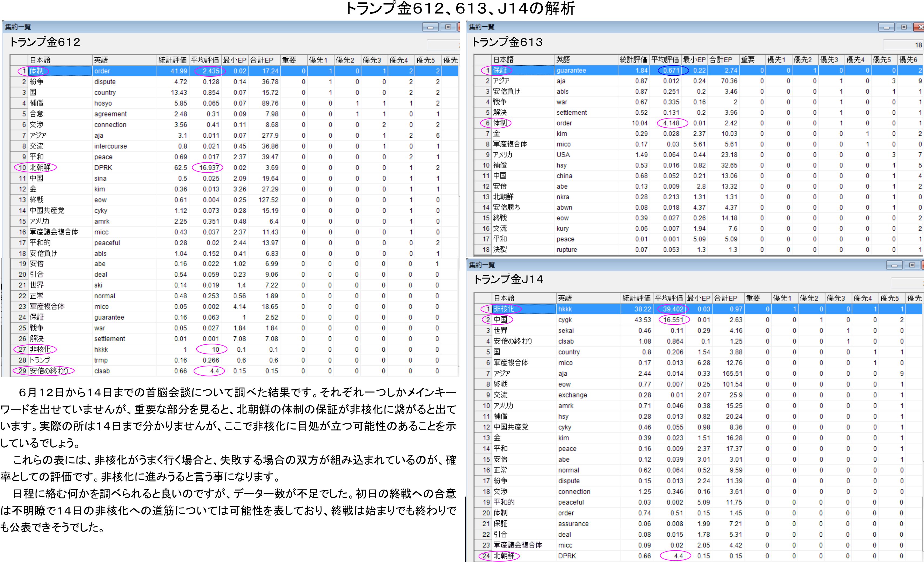Select row 10 北朝鮮 in 612 table
The image size is (924, 562).
[x=40, y=167]
